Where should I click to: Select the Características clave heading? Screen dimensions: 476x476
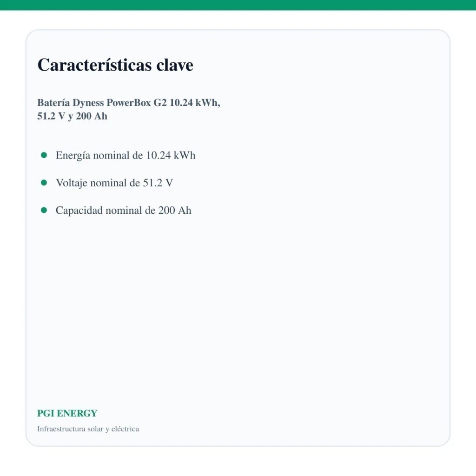pyautogui.click(x=115, y=65)
